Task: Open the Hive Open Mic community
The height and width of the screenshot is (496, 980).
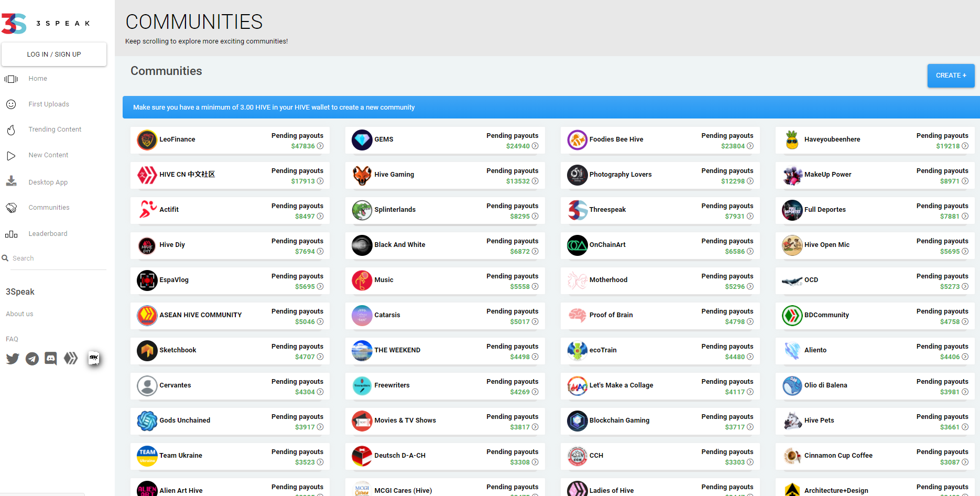Action: point(875,245)
